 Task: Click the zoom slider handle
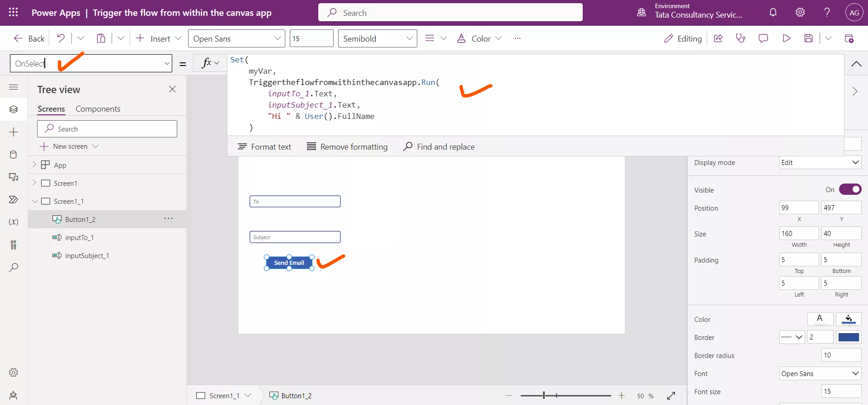[x=544, y=396]
